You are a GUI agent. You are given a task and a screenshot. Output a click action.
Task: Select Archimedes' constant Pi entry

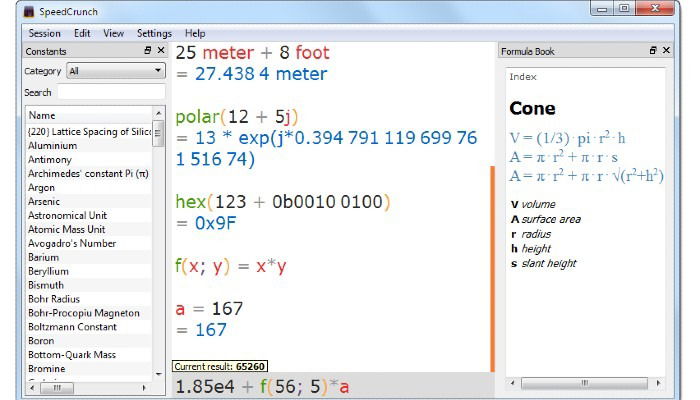point(89,173)
